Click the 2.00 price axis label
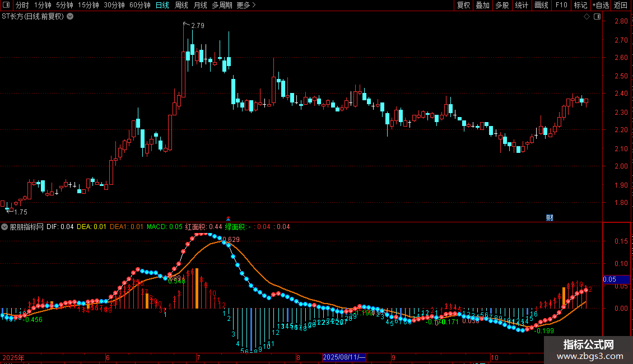633x364 pixels. [x=621, y=166]
